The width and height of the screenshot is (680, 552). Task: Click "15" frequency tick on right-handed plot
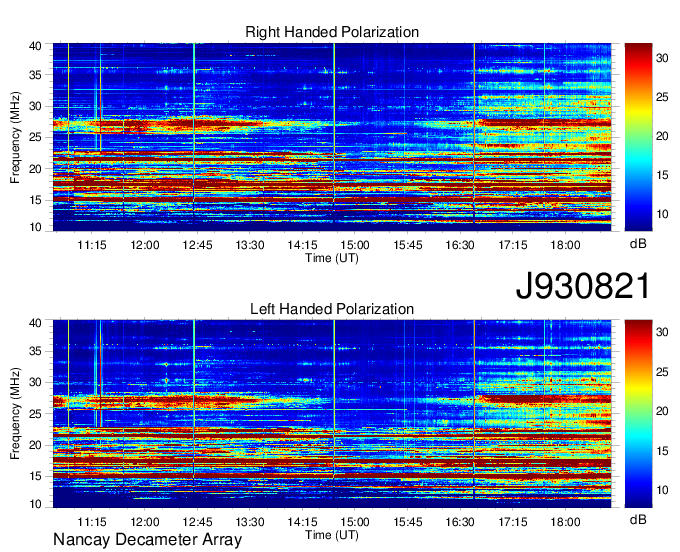pos(36,200)
